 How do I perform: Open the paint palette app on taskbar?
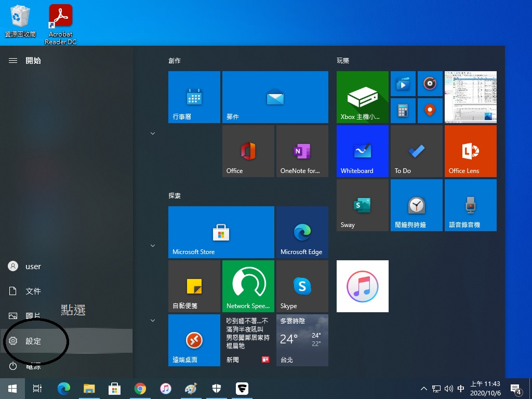pyautogui.click(x=191, y=389)
